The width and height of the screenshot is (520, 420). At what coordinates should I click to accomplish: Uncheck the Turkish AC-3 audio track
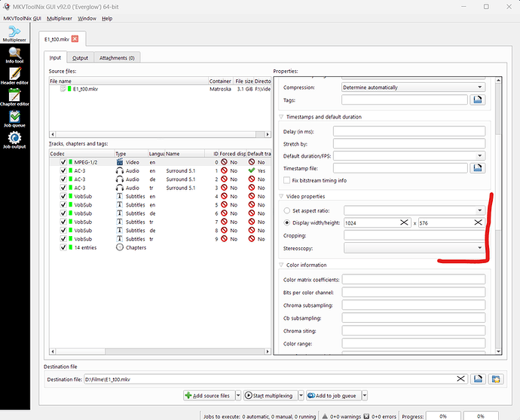[x=63, y=188]
